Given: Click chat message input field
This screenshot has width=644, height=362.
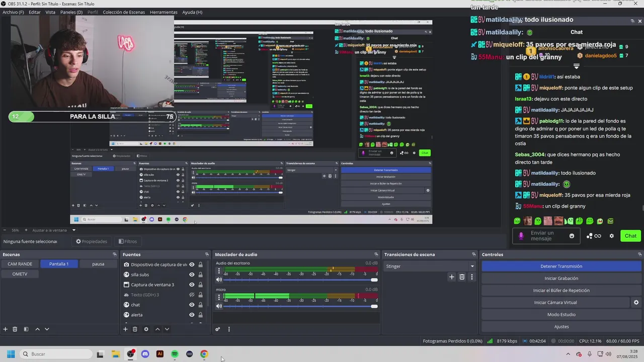Looking at the screenshot, I should coord(546,236).
